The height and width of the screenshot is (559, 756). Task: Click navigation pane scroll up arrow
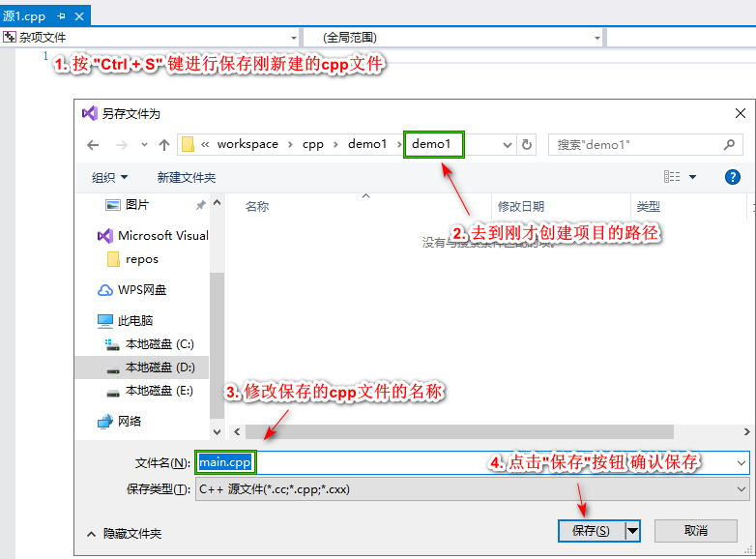tap(217, 202)
